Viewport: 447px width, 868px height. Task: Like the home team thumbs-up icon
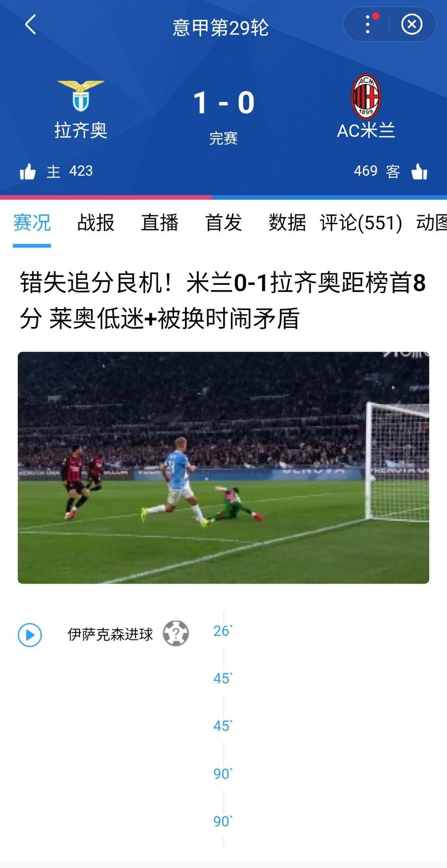point(28,172)
